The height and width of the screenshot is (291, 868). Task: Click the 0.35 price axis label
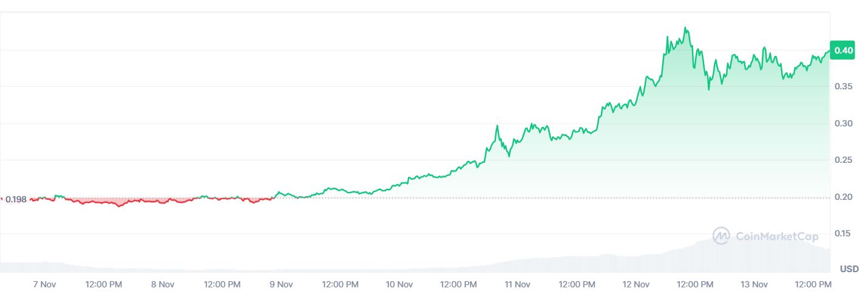(x=844, y=87)
